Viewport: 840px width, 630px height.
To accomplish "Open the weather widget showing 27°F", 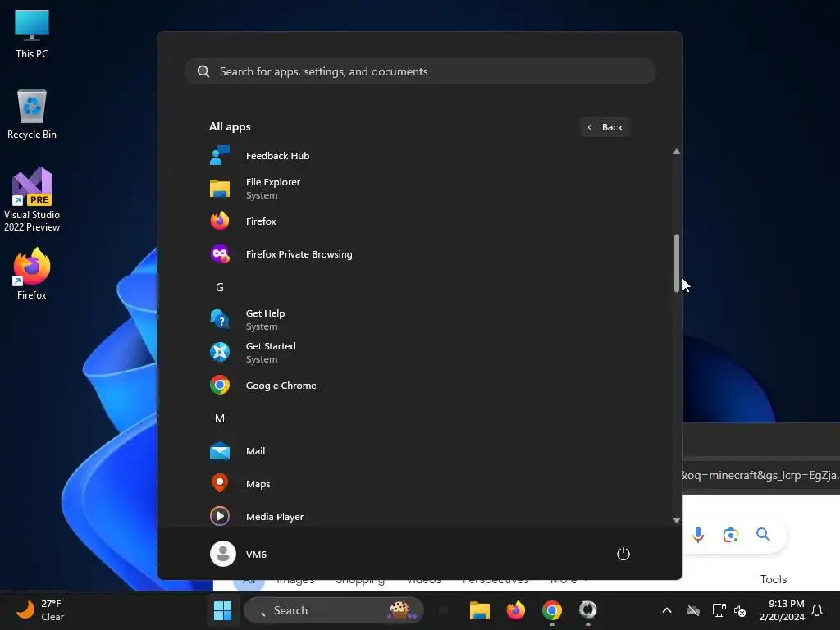I will (x=40, y=610).
